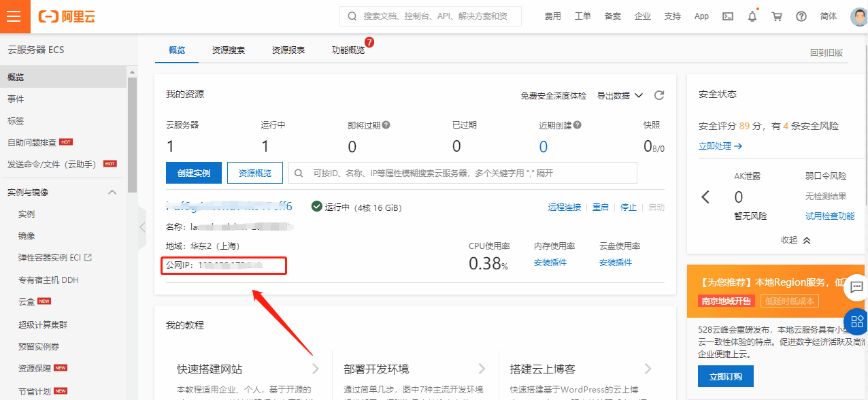Click the help icon next to 近期创建

(x=578, y=125)
